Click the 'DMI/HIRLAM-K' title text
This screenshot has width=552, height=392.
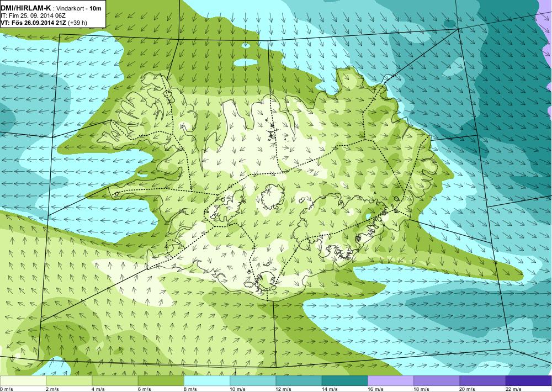click(26, 8)
